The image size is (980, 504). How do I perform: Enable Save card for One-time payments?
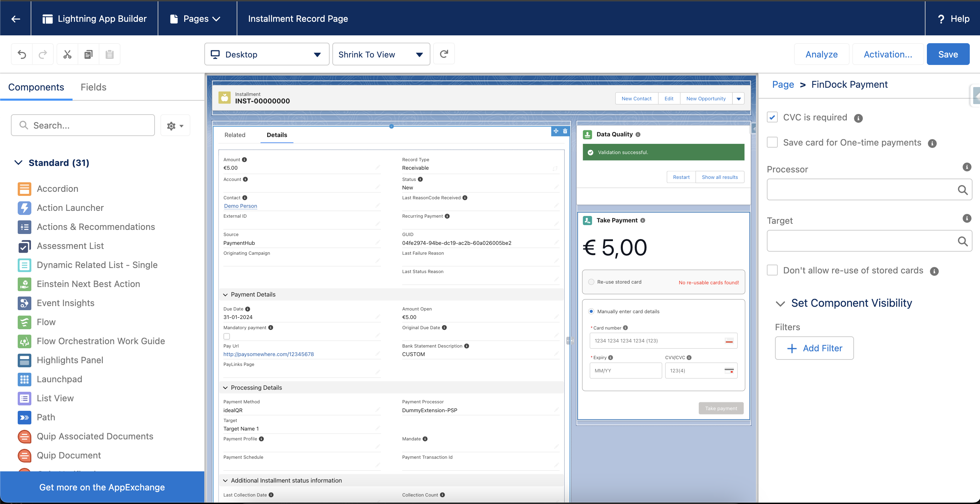[772, 142]
